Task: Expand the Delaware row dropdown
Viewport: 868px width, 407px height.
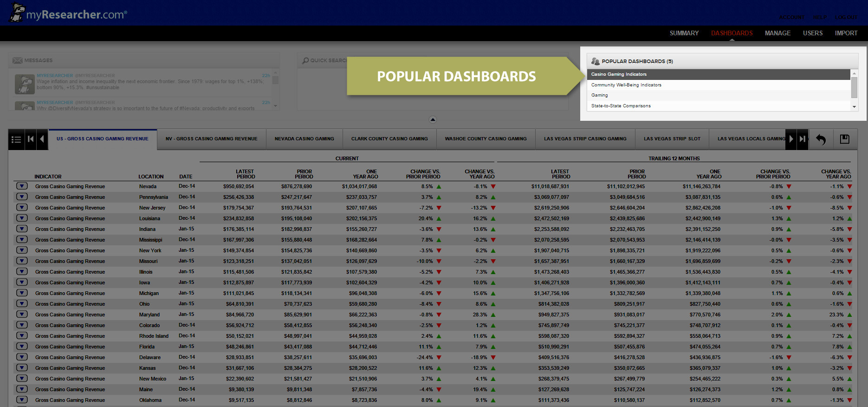Action: 22,357
